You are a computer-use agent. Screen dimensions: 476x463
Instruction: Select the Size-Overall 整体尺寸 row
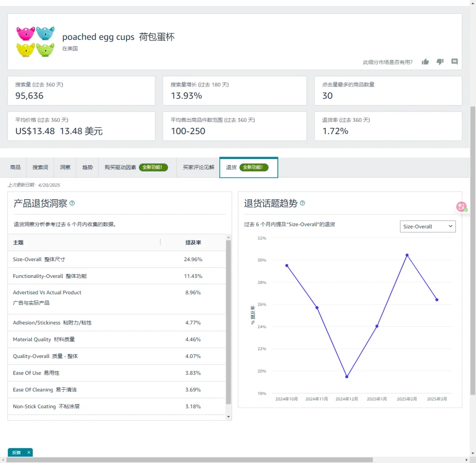117,259
